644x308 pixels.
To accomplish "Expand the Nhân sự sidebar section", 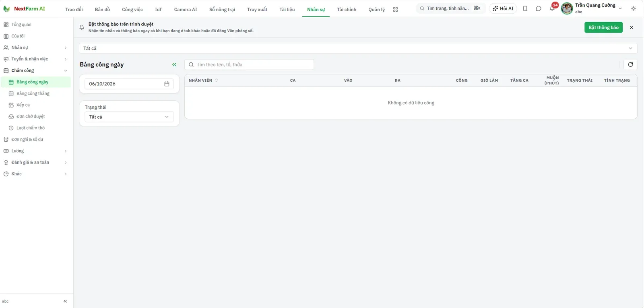I will point(35,48).
